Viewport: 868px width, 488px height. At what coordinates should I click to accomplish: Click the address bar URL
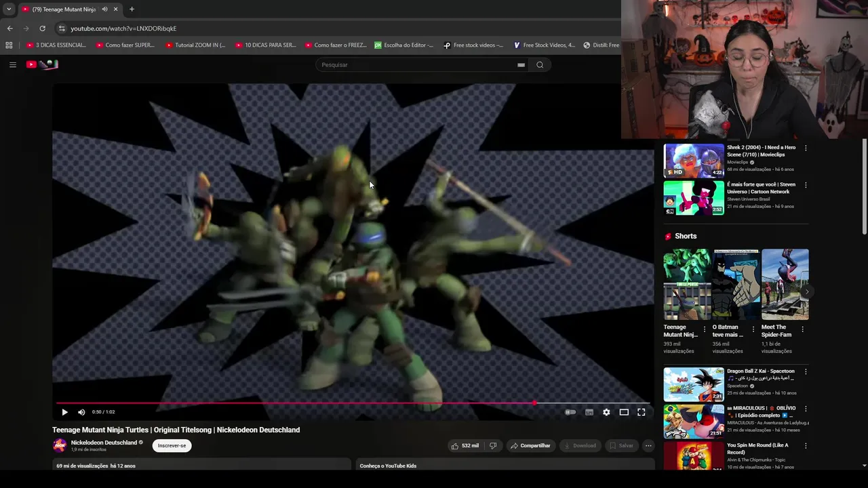[x=123, y=28]
